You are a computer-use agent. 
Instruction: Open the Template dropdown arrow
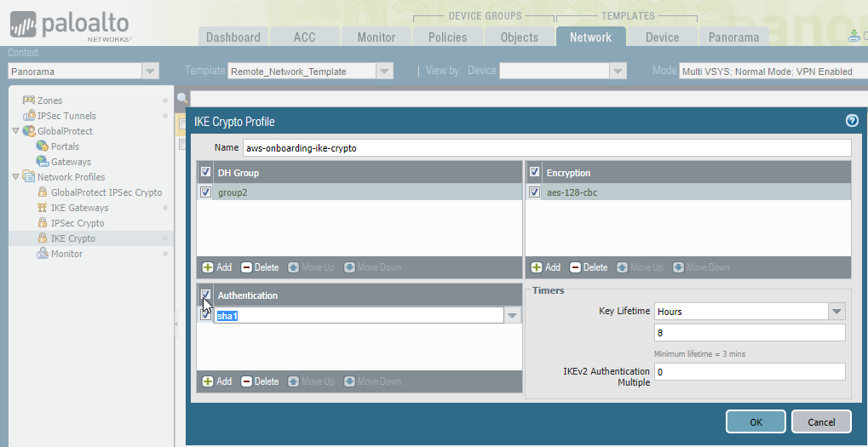[385, 71]
